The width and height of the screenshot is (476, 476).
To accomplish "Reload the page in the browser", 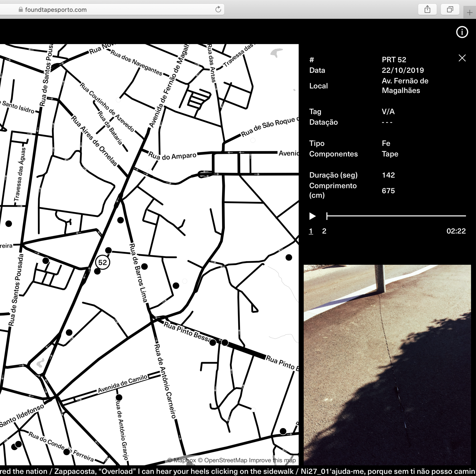I will (x=218, y=10).
